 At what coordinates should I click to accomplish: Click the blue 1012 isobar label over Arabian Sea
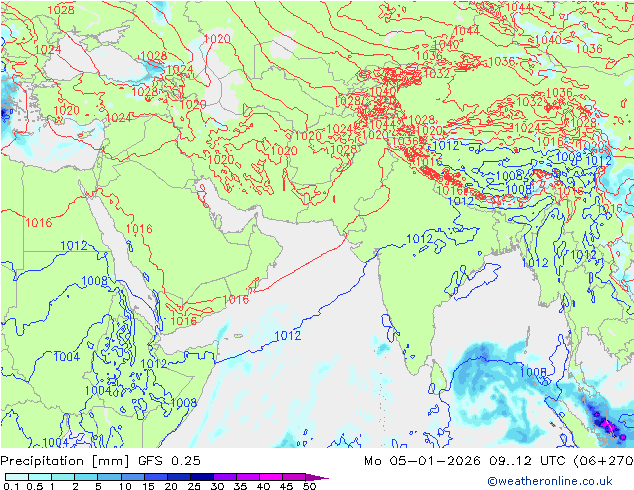tap(287, 335)
